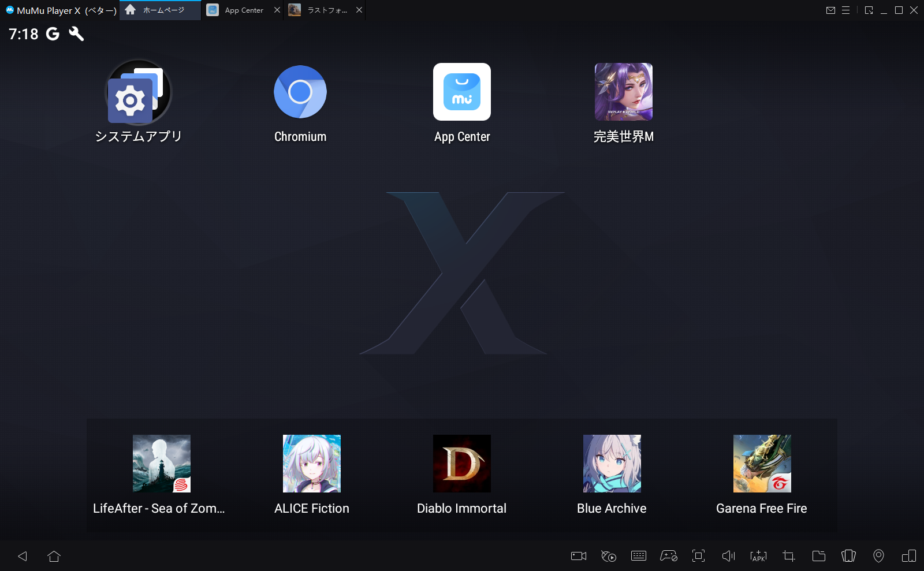Screen dimensions: 924x571
Task: Click the MuMu Player X title logo
Action: click(x=10, y=10)
